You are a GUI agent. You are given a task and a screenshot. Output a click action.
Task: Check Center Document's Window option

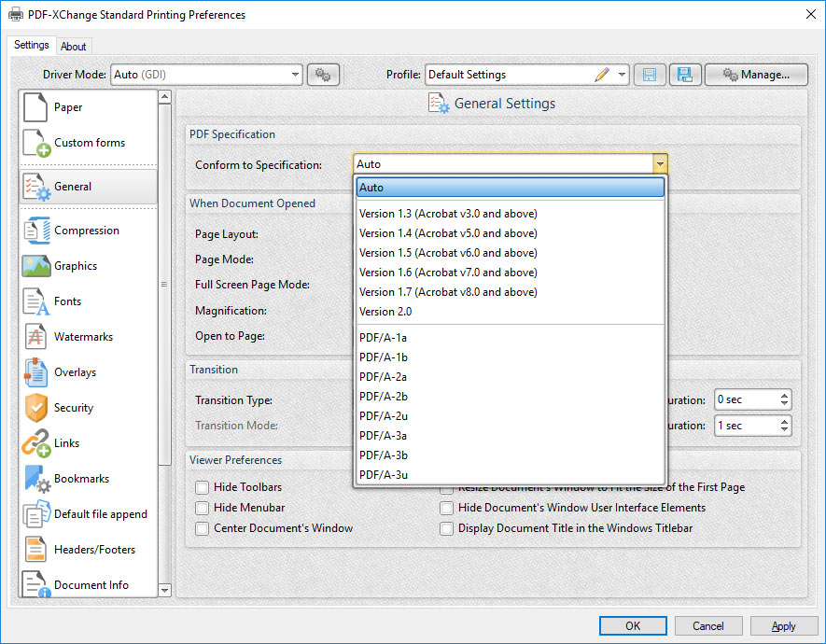[201, 528]
